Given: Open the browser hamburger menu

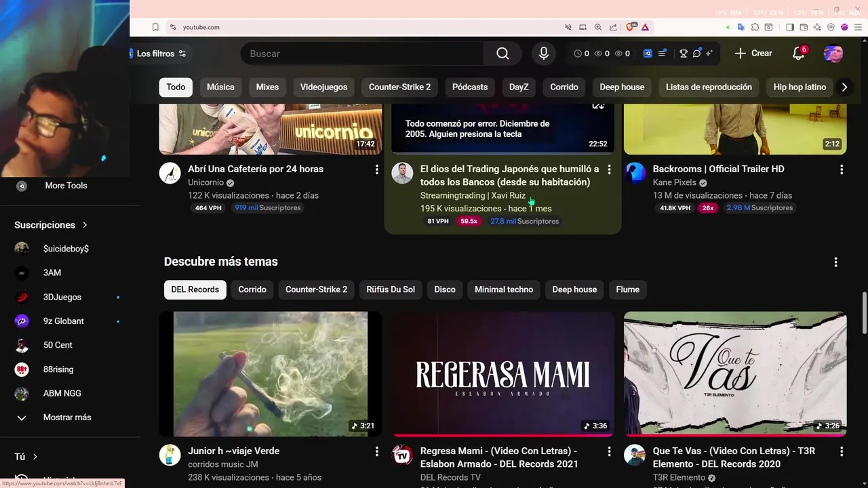Looking at the screenshot, I should [x=857, y=27].
